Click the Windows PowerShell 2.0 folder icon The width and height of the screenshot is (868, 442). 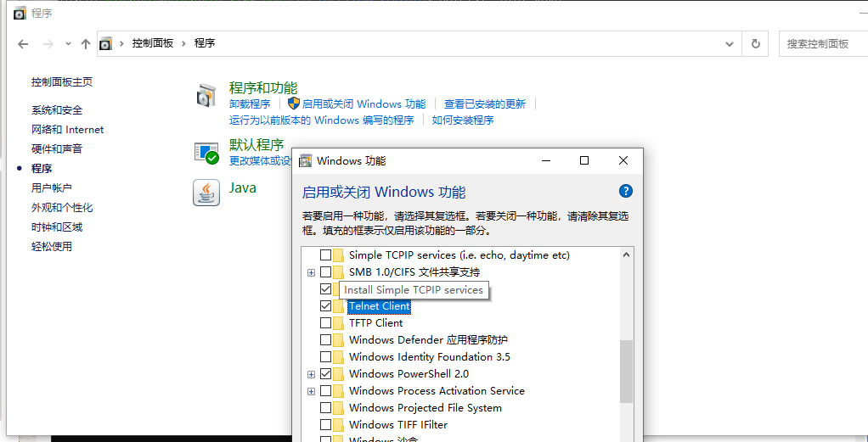click(x=338, y=373)
